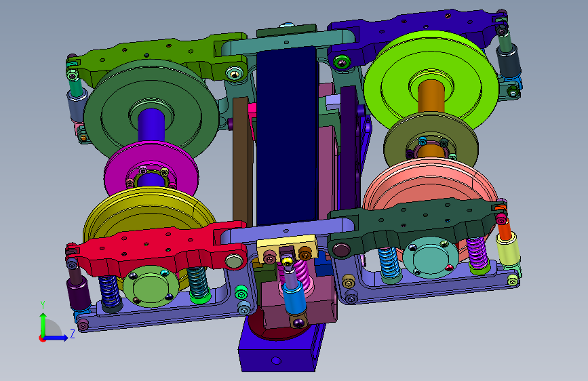Image resolution: width=588 pixels, height=381 pixels.
Task: Select the dark slate damper cylinder at upper right
Action: [509, 62]
